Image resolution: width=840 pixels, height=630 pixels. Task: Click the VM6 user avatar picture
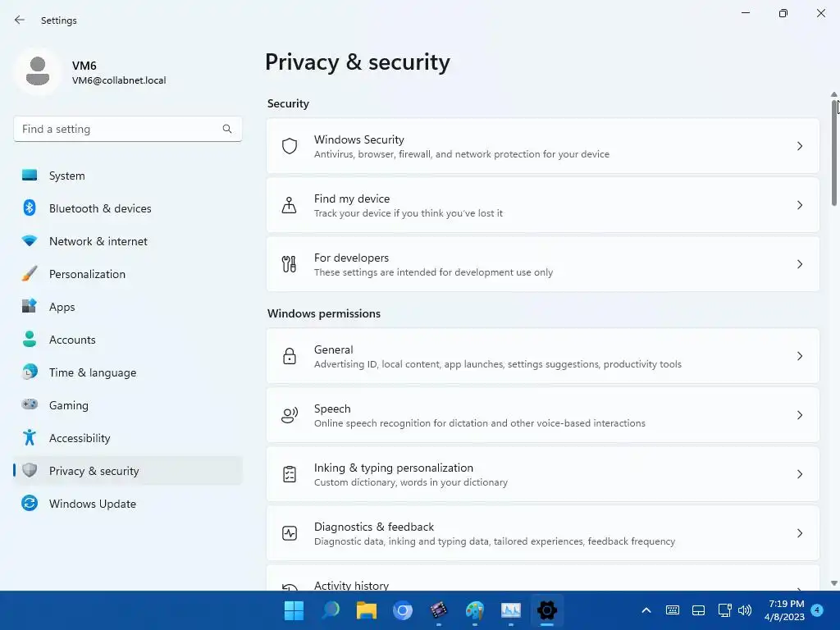pos(38,71)
